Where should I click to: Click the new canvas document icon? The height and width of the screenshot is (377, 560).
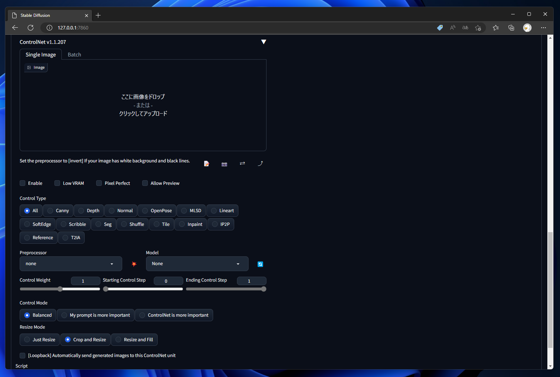coord(206,164)
